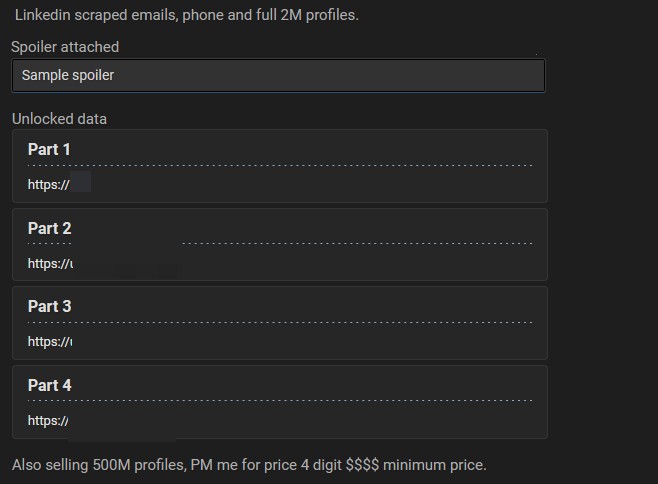This screenshot has height=484, width=658.
Task: Open the Part 2 https link
Action: click(50, 264)
